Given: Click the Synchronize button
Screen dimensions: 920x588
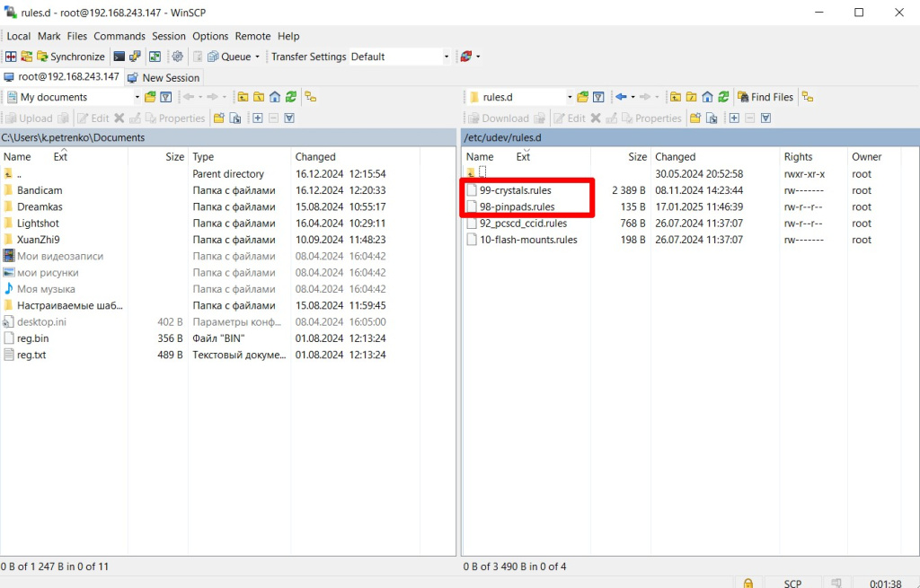Looking at the screenshot, I should pyautogui.click(x=68, y=57).
